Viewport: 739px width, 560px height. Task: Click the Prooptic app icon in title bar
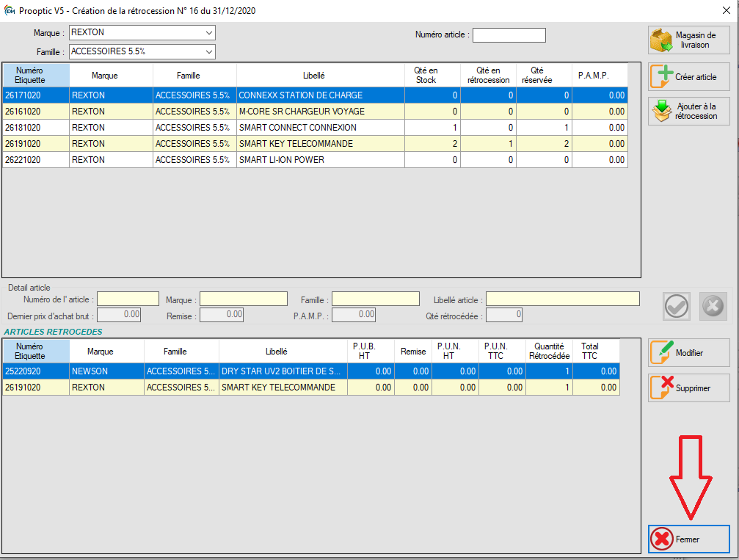10,10
